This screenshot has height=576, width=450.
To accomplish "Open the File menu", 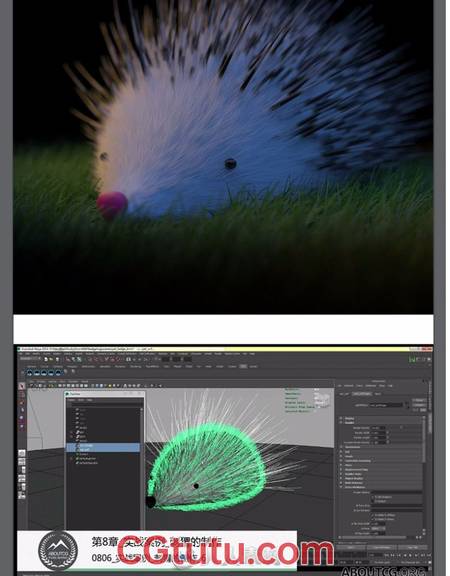I will pos(21,353).
